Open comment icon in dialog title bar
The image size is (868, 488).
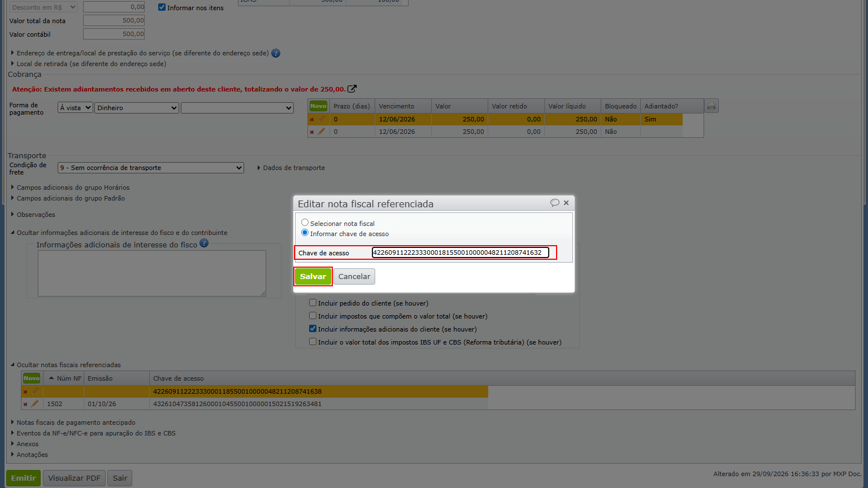[555, 203]
